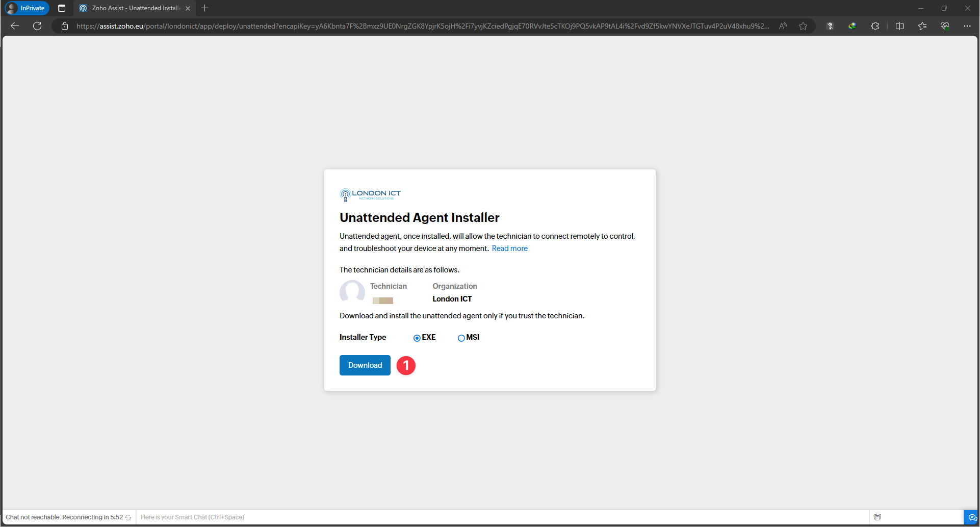This screenshot has width=980, height=527.
Task: Click the disabled tracking extension icon
Action: click(830, 26)
